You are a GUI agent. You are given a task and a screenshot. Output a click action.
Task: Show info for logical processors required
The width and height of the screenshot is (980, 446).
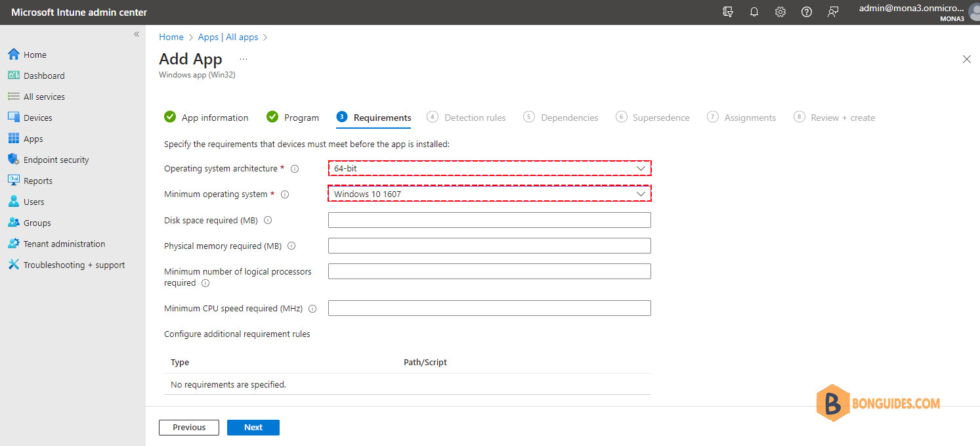point(205,283)
